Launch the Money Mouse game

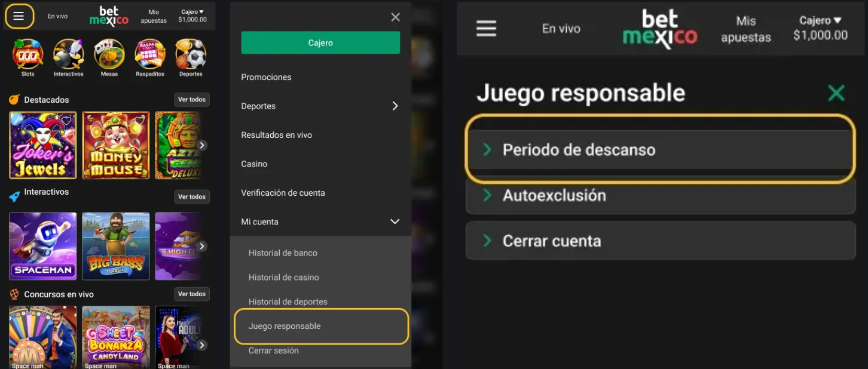(x=116, y=145)
